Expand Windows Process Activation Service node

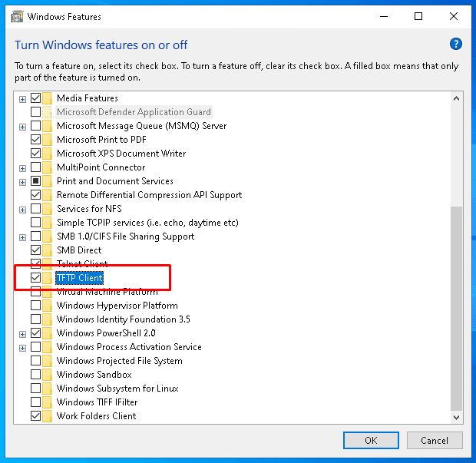[22, 348]
